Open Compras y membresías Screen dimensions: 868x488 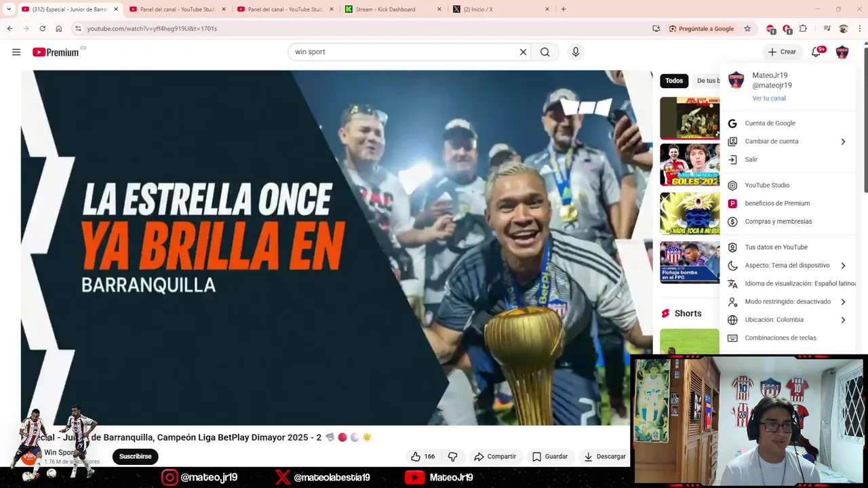pyautogui.click(x=788, y=222)
